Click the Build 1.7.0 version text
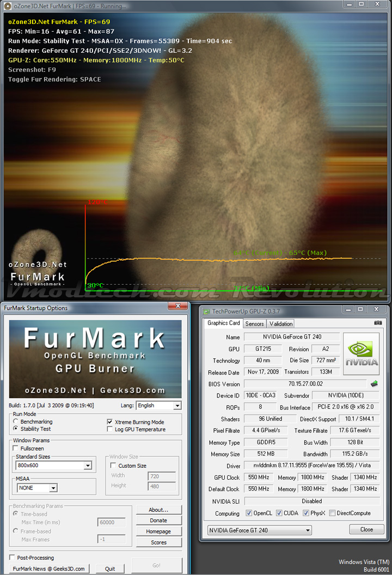Viewport: 392px width, 575px height. tap(51, 406)
